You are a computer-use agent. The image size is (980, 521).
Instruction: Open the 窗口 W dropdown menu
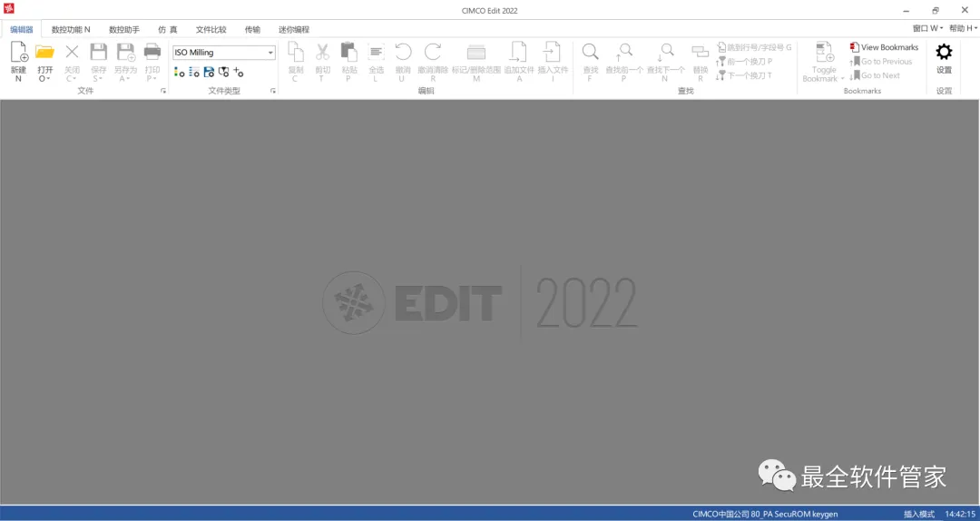coord(927,28)
